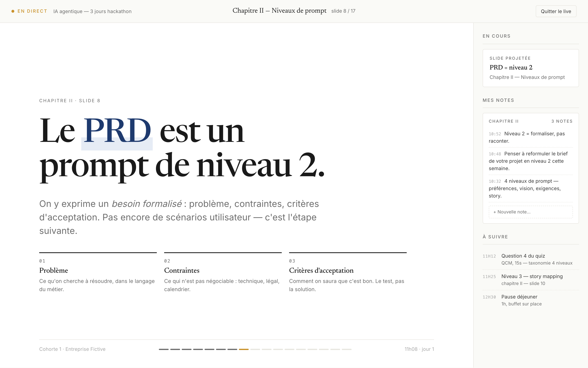Click the 11H12 time label
This screenshot has width=588, height=368.
pos(489,256)
